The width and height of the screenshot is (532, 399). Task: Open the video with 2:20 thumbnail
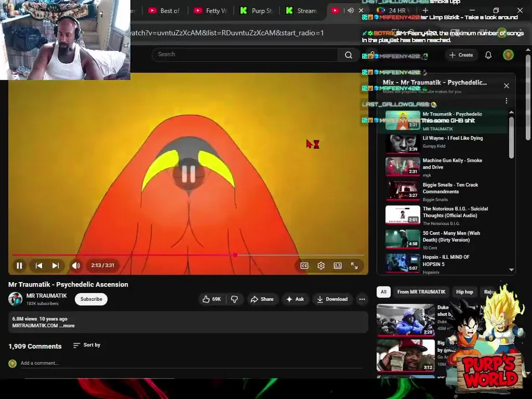click(x=406, y=320)
